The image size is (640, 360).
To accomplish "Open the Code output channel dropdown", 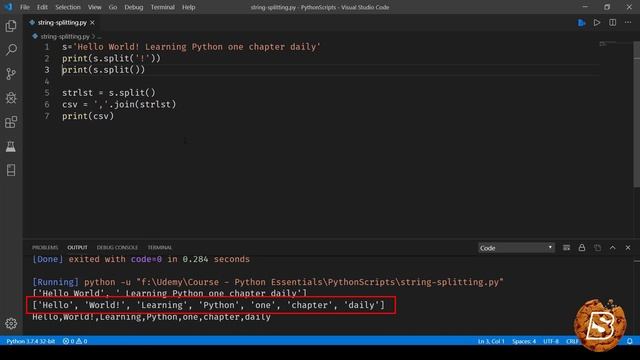I will pyautogui.click(x=516, y=248).
